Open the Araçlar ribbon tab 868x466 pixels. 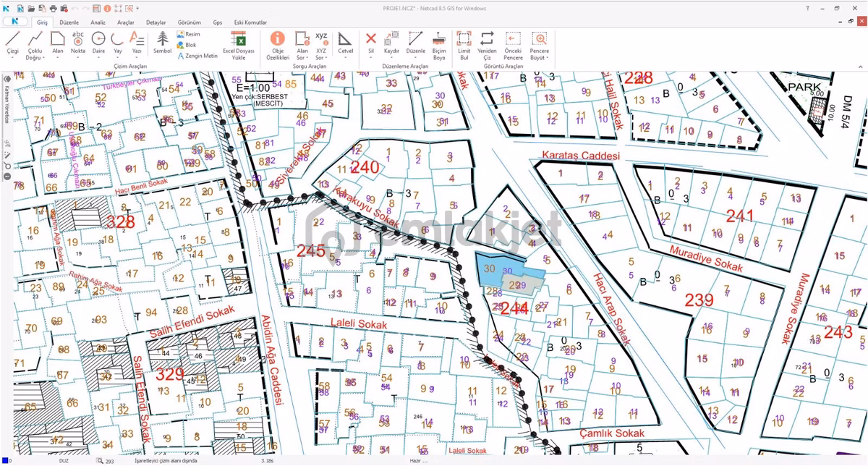point(126,22)
